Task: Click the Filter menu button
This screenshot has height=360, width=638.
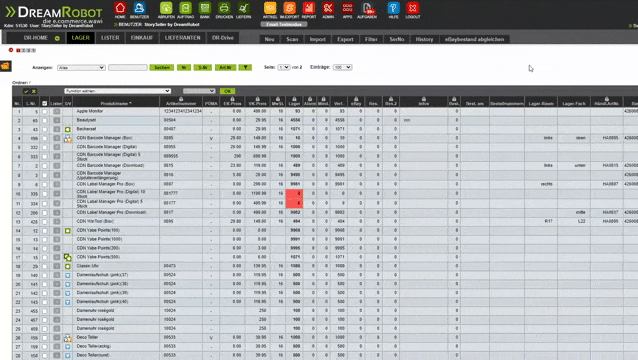Action: pos(371,39)
